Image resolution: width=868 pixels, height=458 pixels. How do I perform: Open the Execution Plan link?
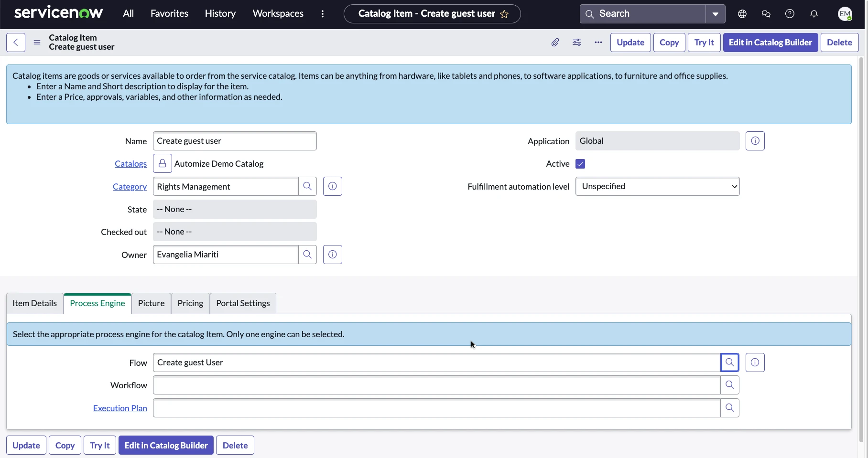tap(119, 408)
